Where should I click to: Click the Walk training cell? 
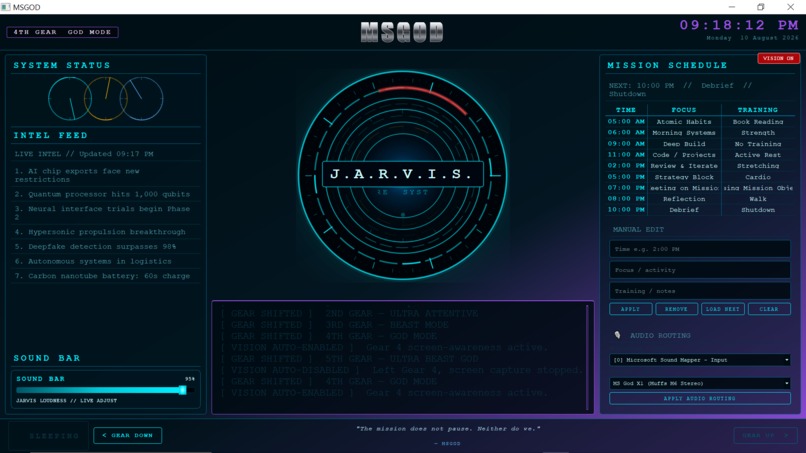coord(758,199)
